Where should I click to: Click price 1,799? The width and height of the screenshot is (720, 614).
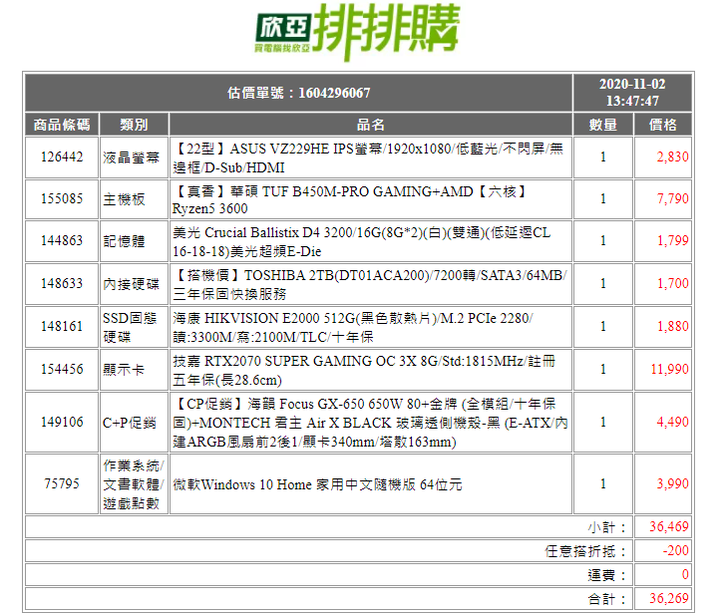click(672, 241)
